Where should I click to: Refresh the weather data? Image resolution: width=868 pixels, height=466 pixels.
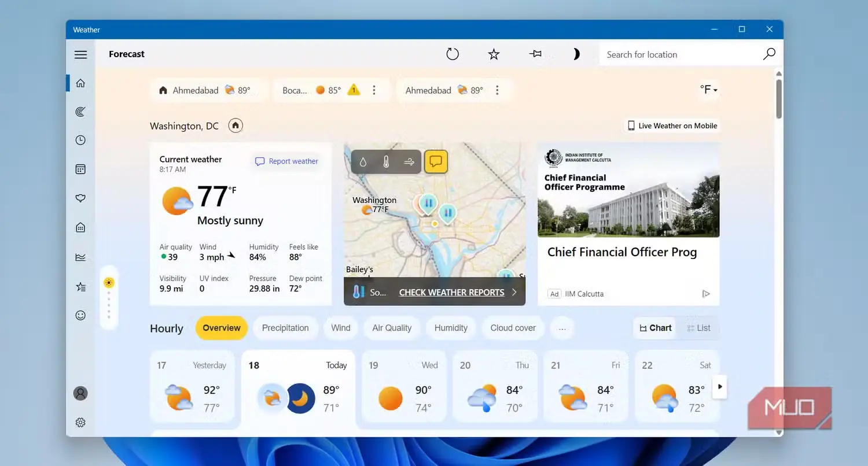(453, 54)
